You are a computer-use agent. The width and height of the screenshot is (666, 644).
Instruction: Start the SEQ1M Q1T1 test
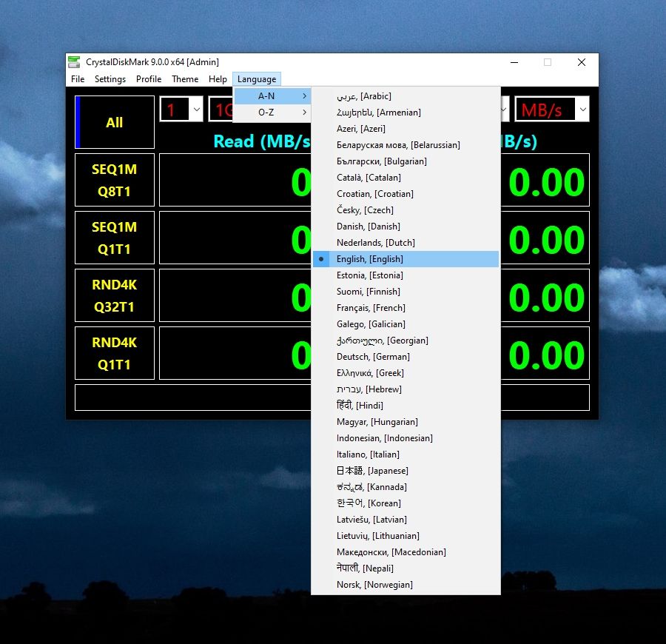click(x=115, y=238)
